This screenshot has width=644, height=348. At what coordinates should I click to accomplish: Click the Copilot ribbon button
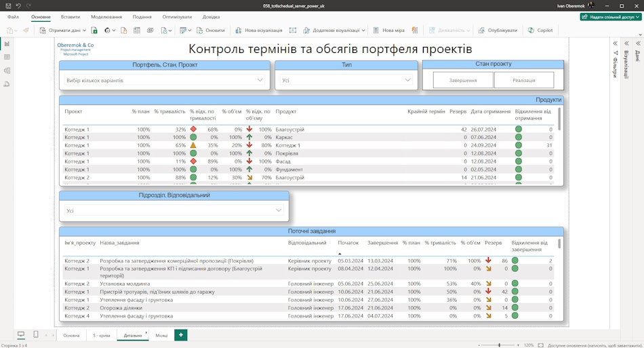[x=540, y=31]
